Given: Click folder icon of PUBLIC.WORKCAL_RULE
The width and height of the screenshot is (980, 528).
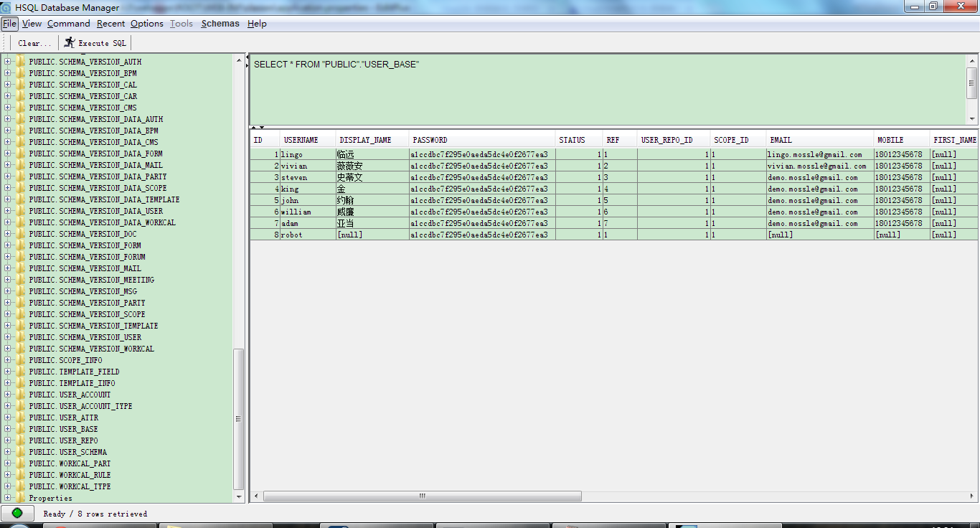Looking at the screenshot, I should coord(20,475).
